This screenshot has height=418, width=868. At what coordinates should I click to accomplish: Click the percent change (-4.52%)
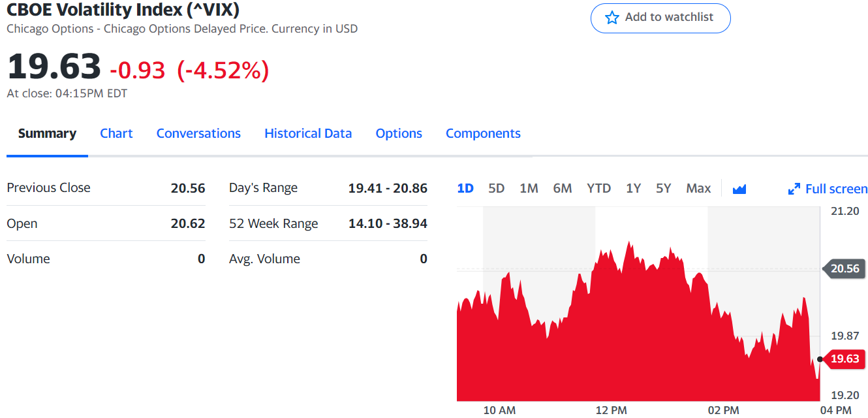click(x=223, y=70)
